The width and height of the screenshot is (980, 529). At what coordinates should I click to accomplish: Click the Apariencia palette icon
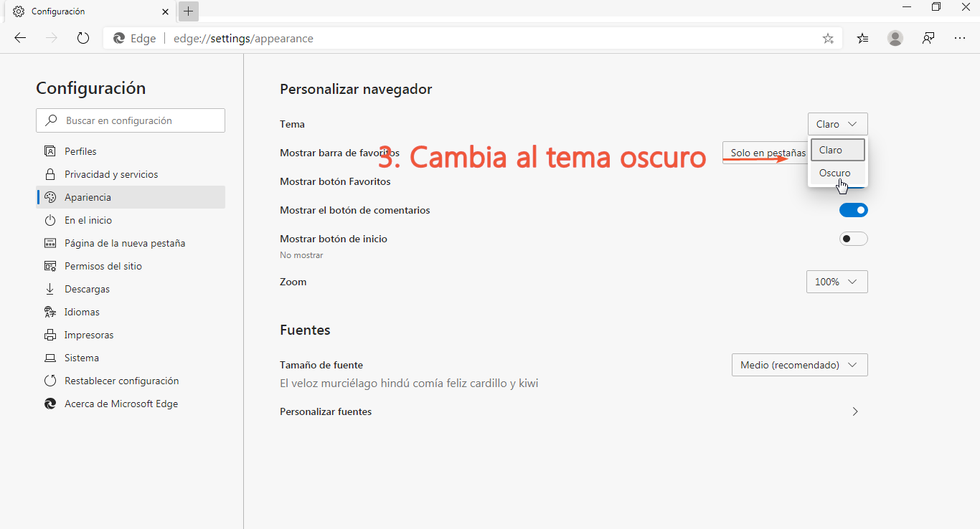coord(50,197)
